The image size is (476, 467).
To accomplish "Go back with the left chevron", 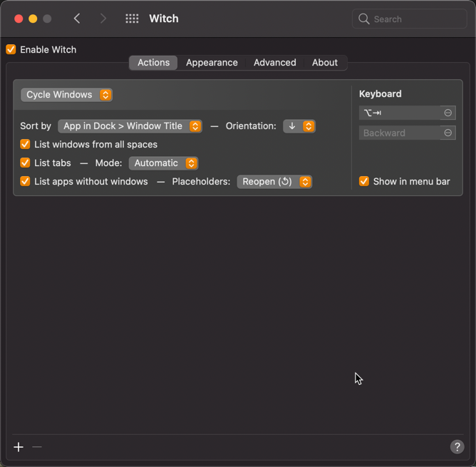I will click(x=77, y=19).
